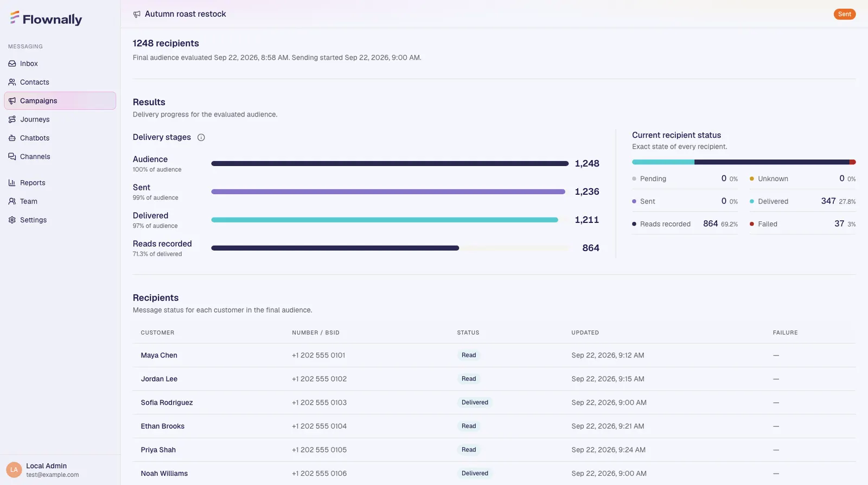Click the Settings gear icon
The width and height of the screenshot is (868, 485).
click(x=12, y=220)
